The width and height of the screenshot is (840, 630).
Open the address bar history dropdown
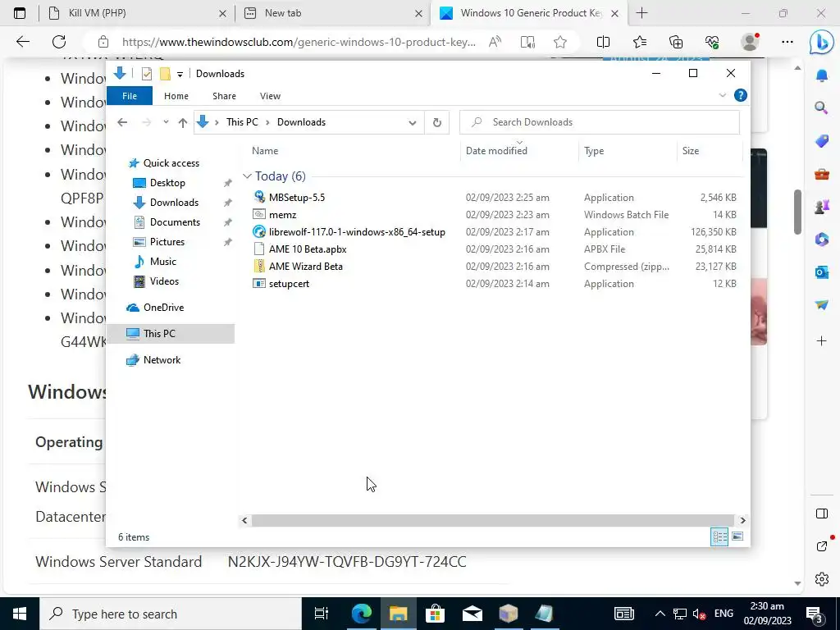[412, 123]
